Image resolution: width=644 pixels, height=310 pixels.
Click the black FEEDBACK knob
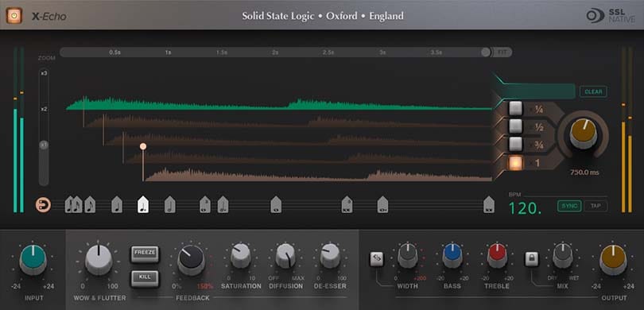(x=191, y=260)
